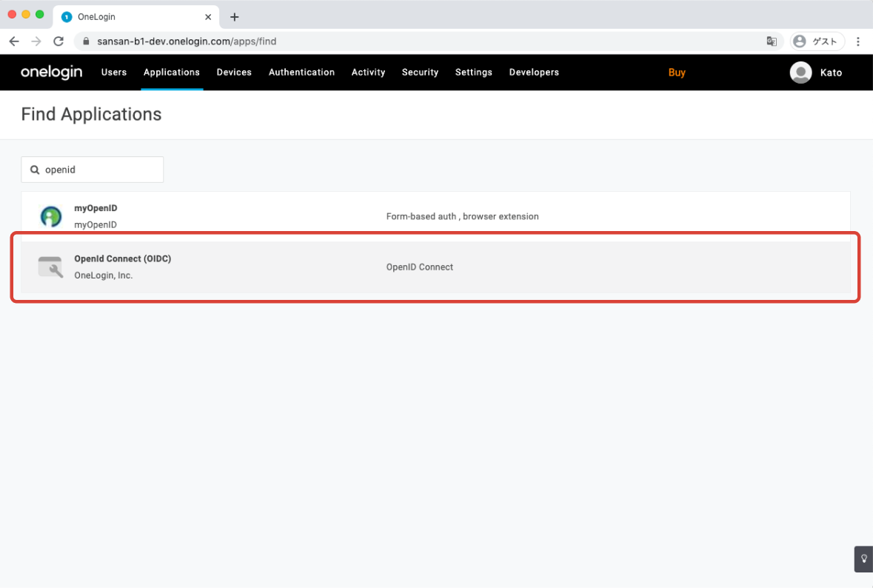Open the Developers menu
Image resolution: width=873 pixels, height=588 pixels.
534,73
